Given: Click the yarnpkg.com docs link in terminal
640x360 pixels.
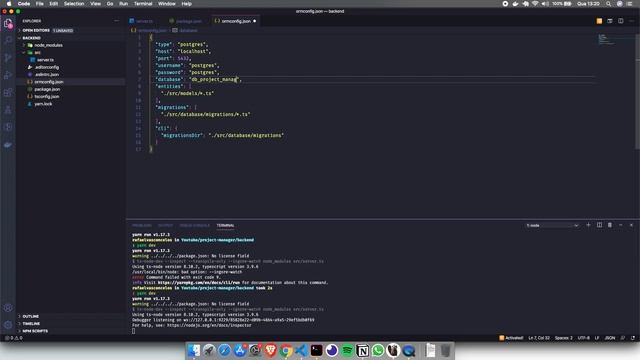Looking at the screenshot, I should tap(199, 282).
